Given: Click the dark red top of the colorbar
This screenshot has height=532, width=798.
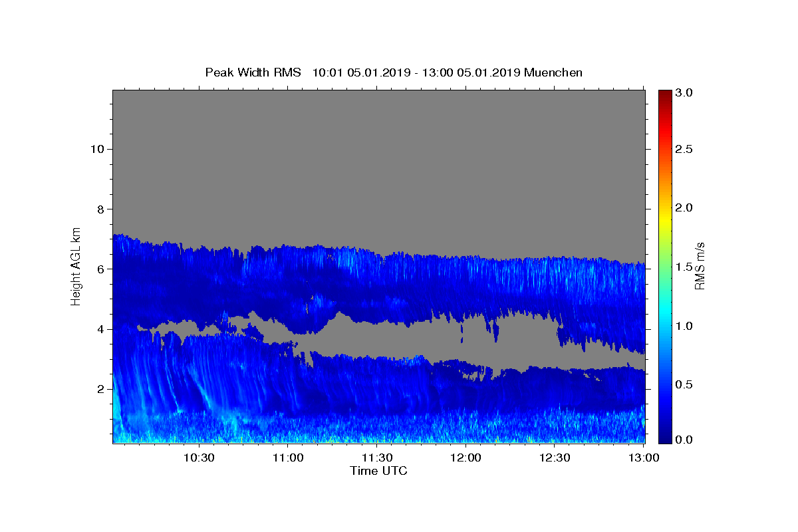Looking at the screenshot, I should (664, 95).
